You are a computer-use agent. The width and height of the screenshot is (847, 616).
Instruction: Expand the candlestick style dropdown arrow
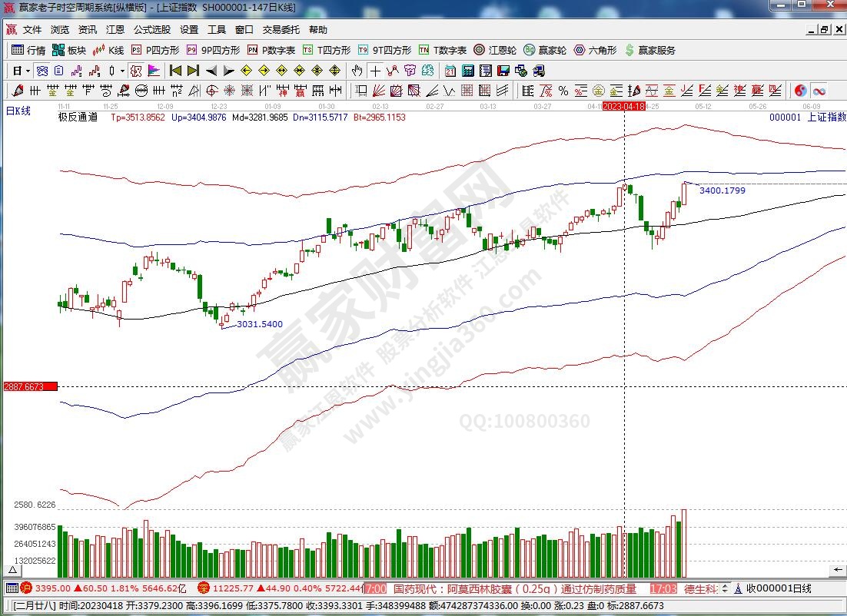coord(121,71)
